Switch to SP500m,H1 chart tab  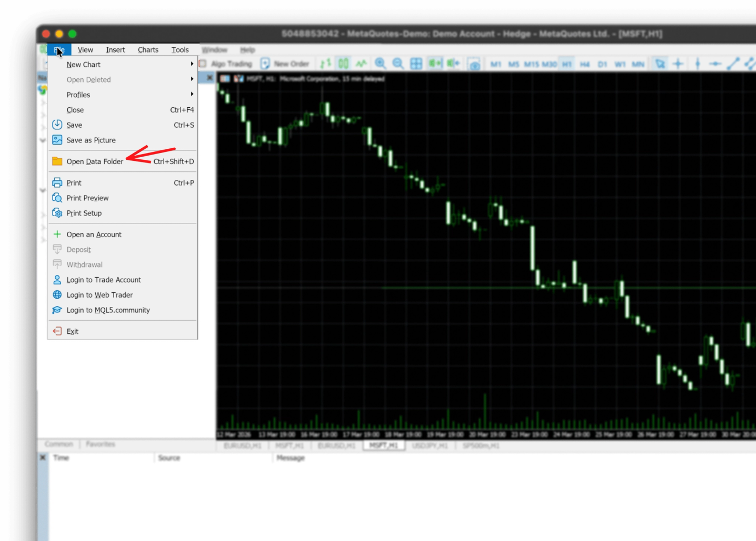coord(481,445)
